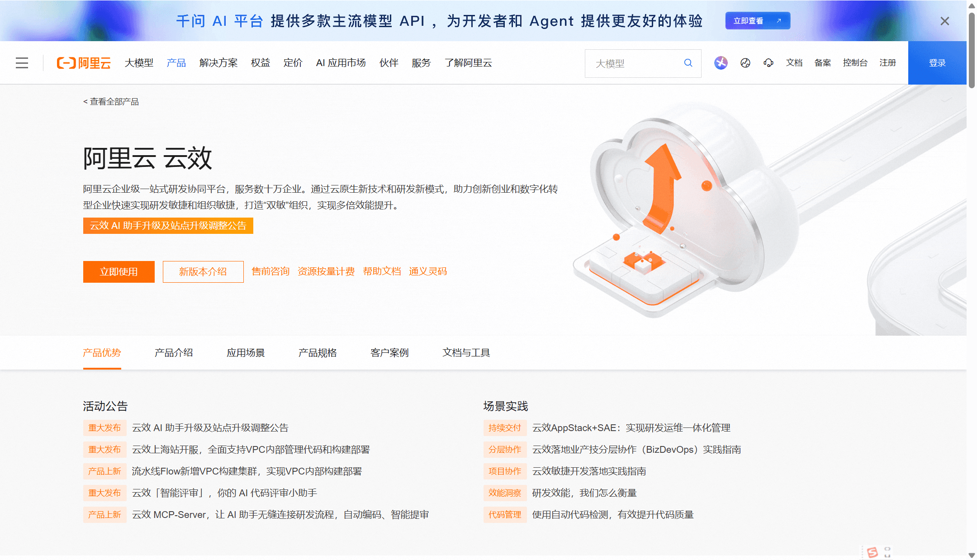
Task: Select the 文档与工具 tab
Action: click(x=466, y=353)
